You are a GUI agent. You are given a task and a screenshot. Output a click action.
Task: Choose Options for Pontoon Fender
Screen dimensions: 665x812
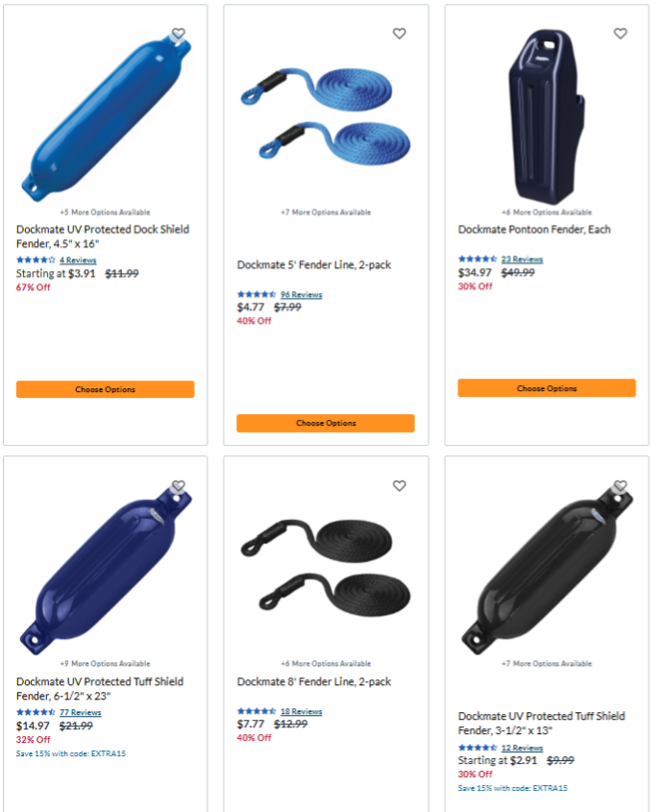click(547, 388)
